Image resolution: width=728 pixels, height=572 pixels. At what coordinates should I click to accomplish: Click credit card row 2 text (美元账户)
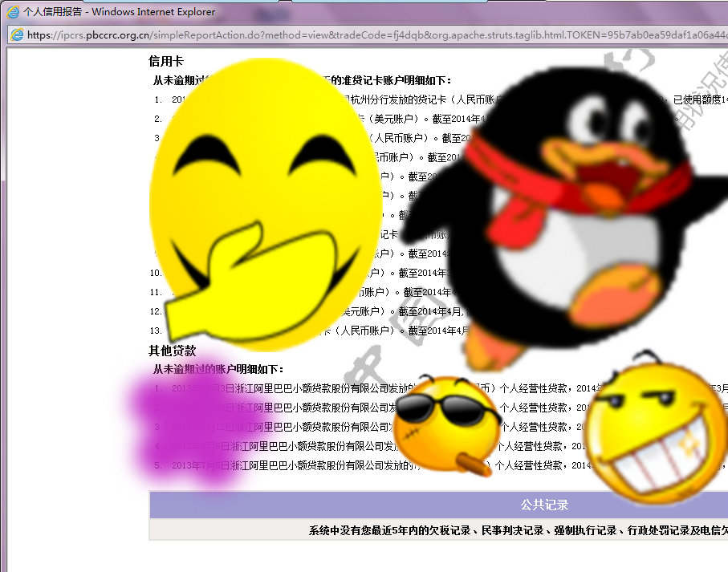(x=395, y=119)
